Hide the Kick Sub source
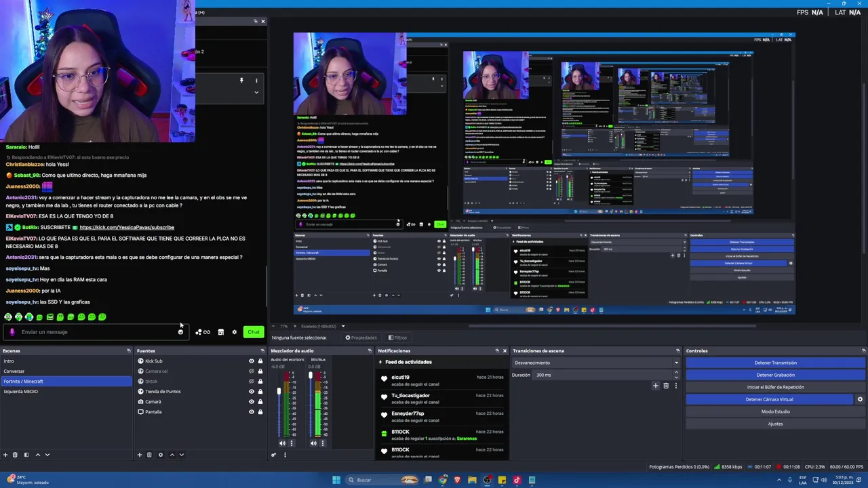 (x=251, y=361)
